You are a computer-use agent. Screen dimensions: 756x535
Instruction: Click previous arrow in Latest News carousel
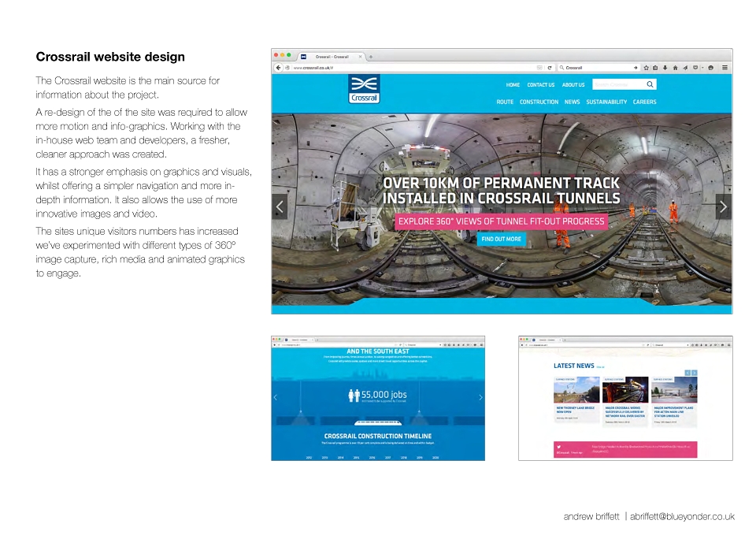pyautogui.click(x=688, y=373)
